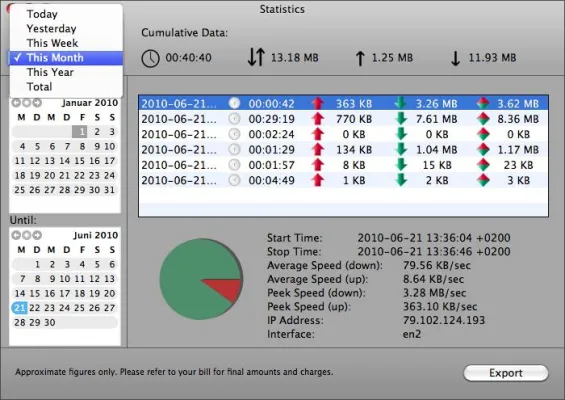Click red upload arrow in 770 KB row
This screenshot has height=400, width=565.
[x=317, y=119]
